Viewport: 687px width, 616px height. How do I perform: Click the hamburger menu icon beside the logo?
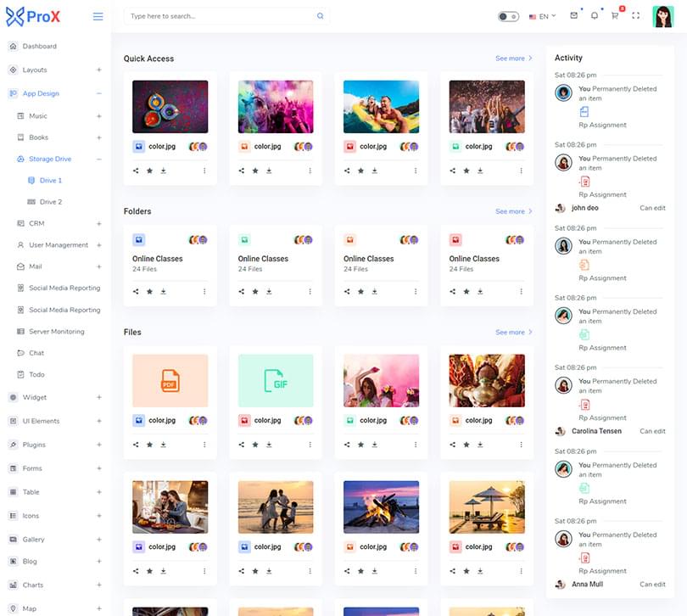point(98,16)
